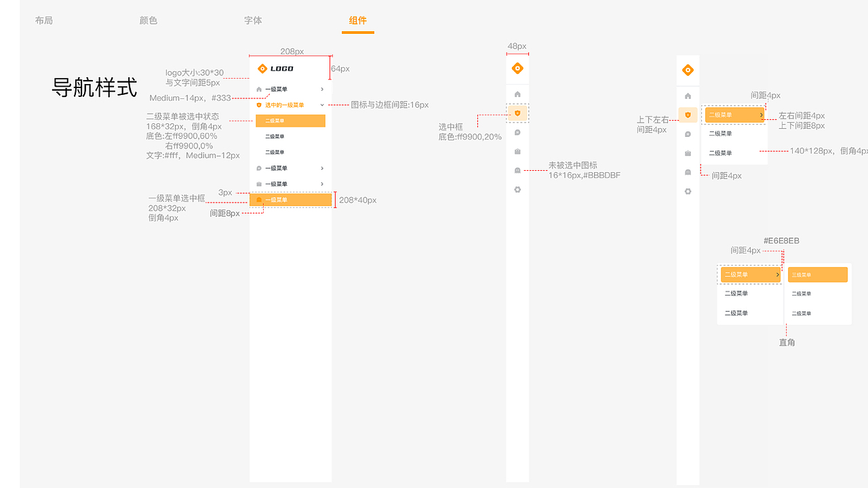Collapse the 选中的一级菜单 down chevron
Image resolution: width=868 pixels, height=488 pixels.
point(322,105)
